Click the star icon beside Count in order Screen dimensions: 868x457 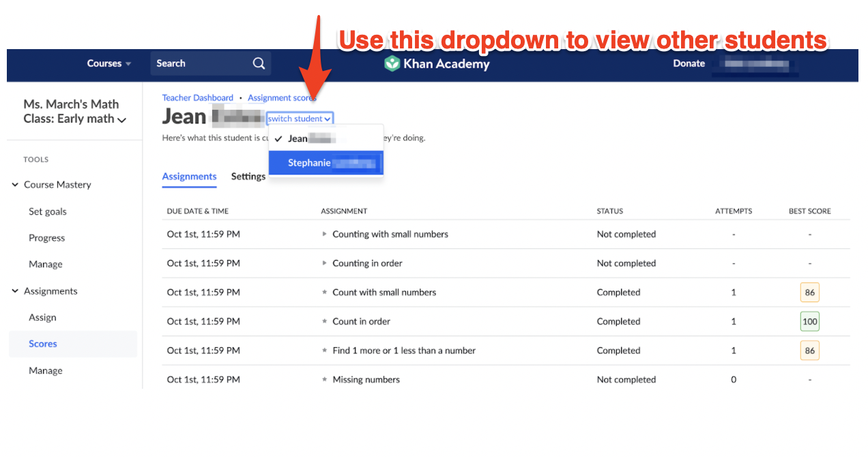pos(325,321)
